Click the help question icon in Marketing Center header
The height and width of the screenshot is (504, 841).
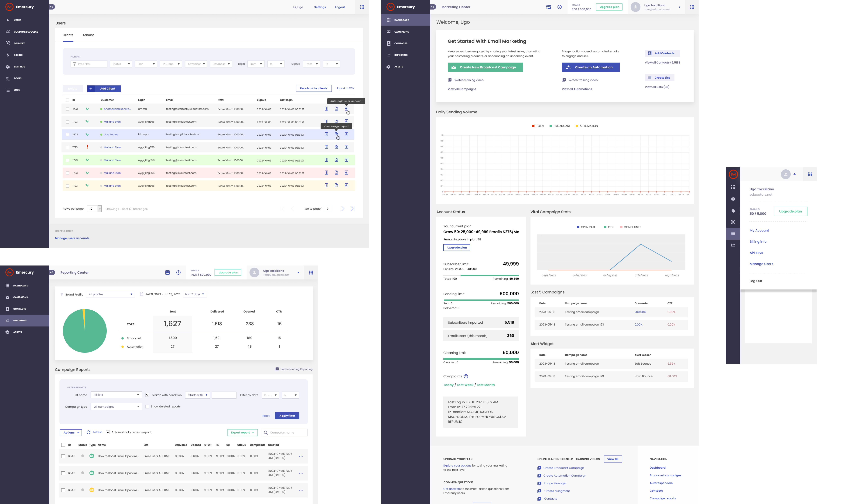560,7
